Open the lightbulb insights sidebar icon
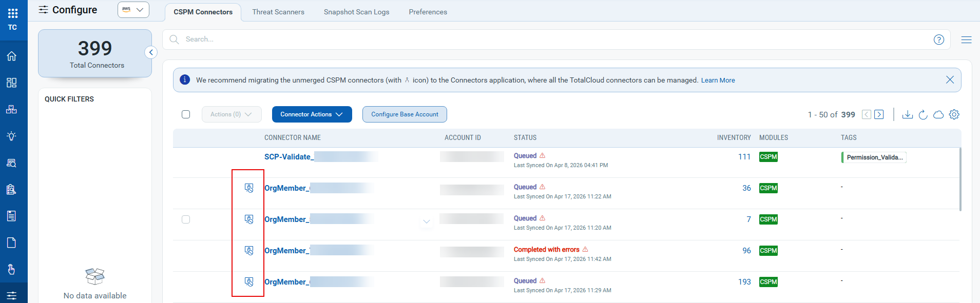Screen dimensions: 980x303 pyautogui.click(x=11, y=136)
